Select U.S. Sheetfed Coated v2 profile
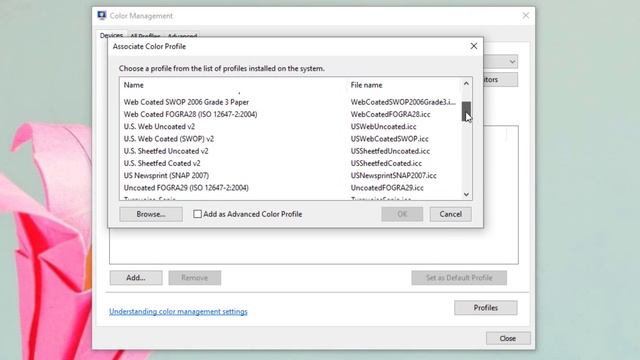The width and height of the screenshot is (640, 360). (x=162, y=163)
